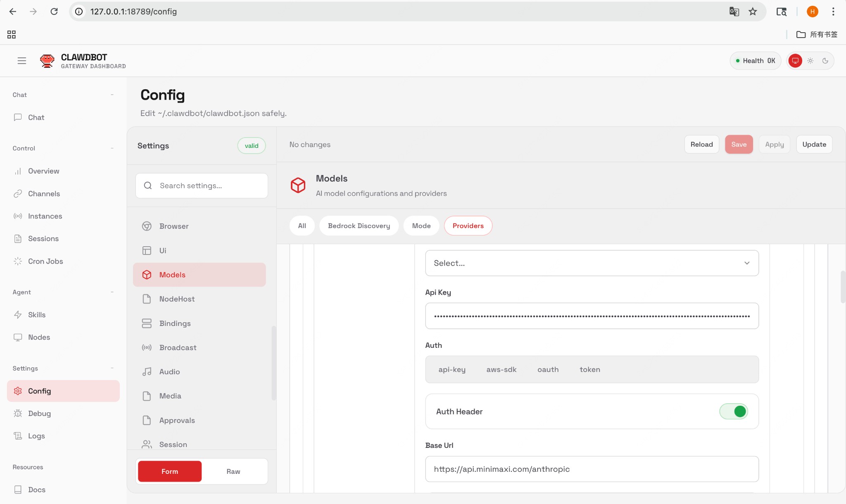Click the Update button
The width and height of the screenshot is (846, 504).
(x=813, y=144)
